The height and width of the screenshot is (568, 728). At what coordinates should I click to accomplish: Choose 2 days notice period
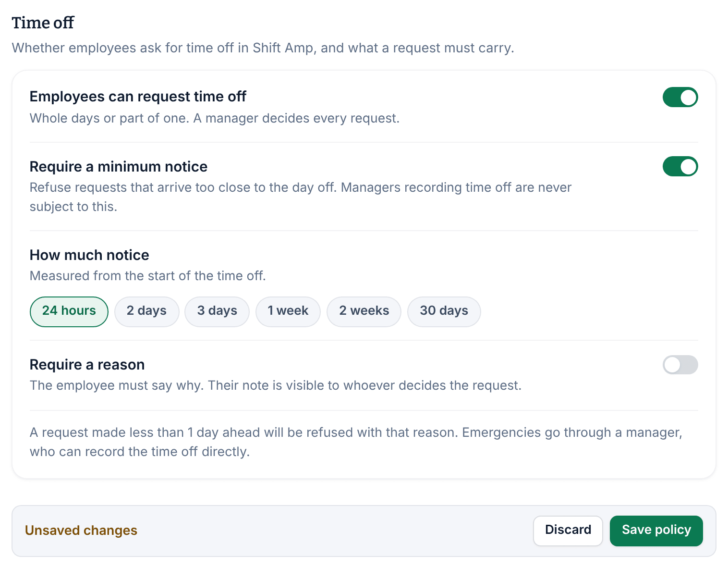click(x=146, y=311)
